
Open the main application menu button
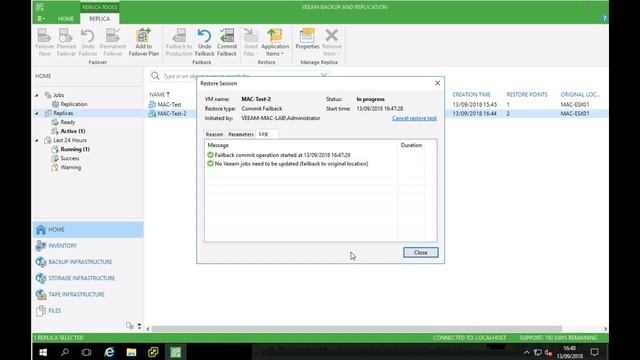[41, 19]
